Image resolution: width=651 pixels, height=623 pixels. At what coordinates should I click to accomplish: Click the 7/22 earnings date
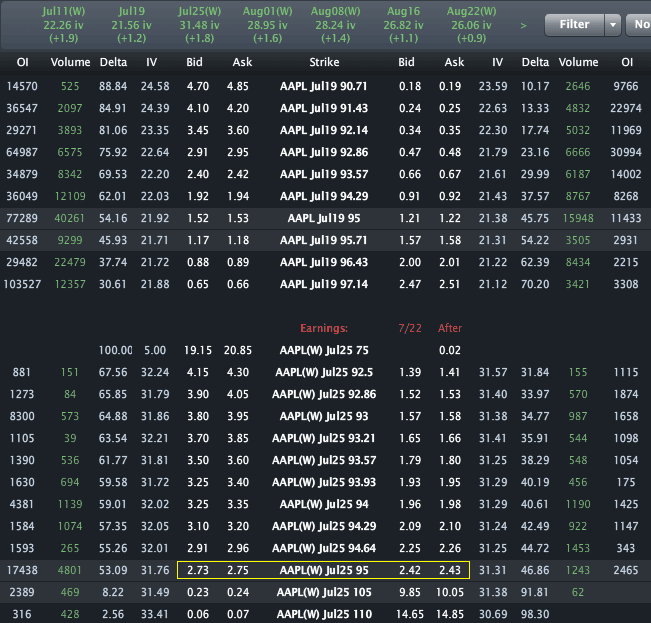coord(410,328)
